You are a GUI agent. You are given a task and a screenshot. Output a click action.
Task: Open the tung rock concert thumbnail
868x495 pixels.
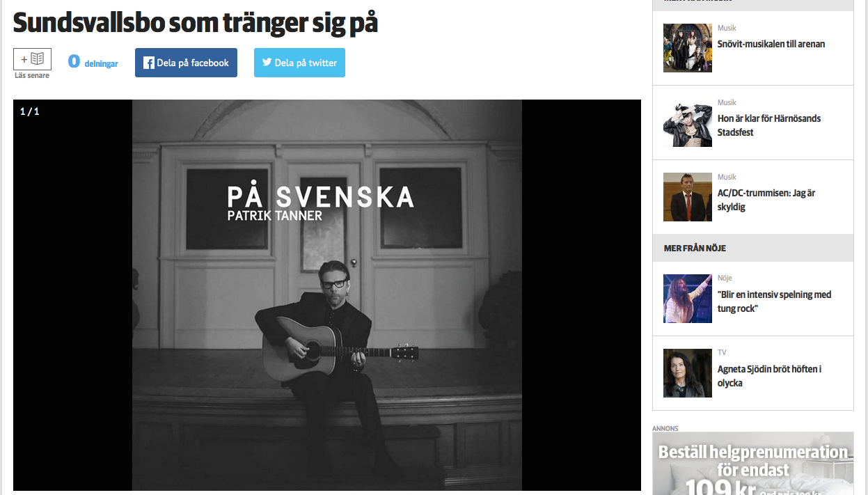point(688,299)
